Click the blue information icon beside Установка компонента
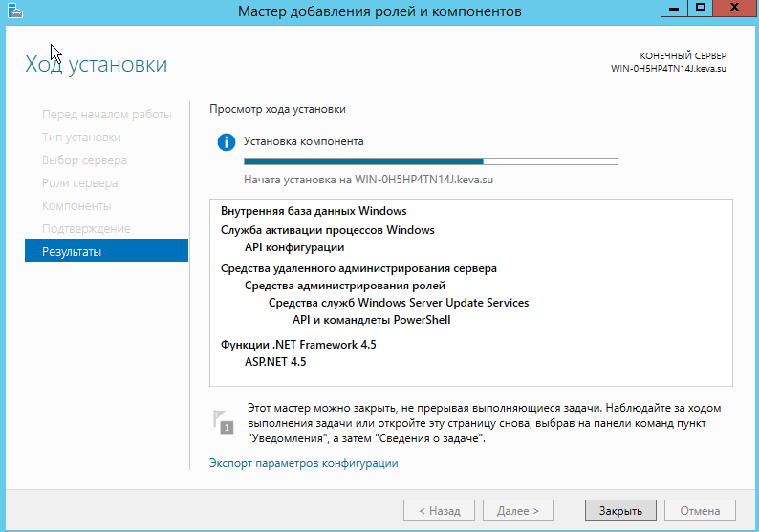This screenshot has height=532, width=759. click(226, 142)
